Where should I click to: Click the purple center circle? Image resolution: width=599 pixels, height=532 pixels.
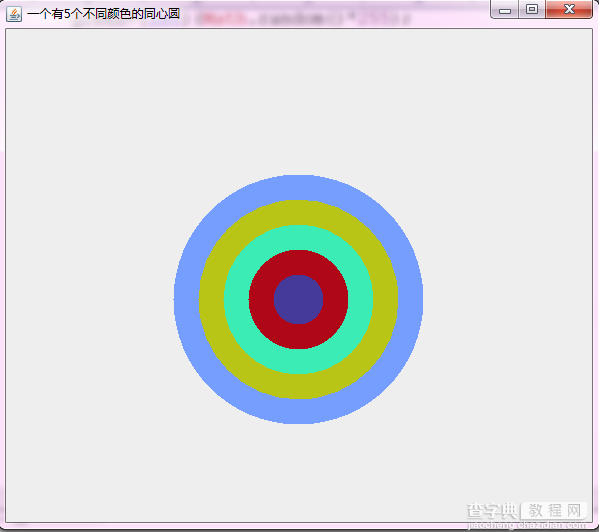pyautogui.click(x=298, y=299)
